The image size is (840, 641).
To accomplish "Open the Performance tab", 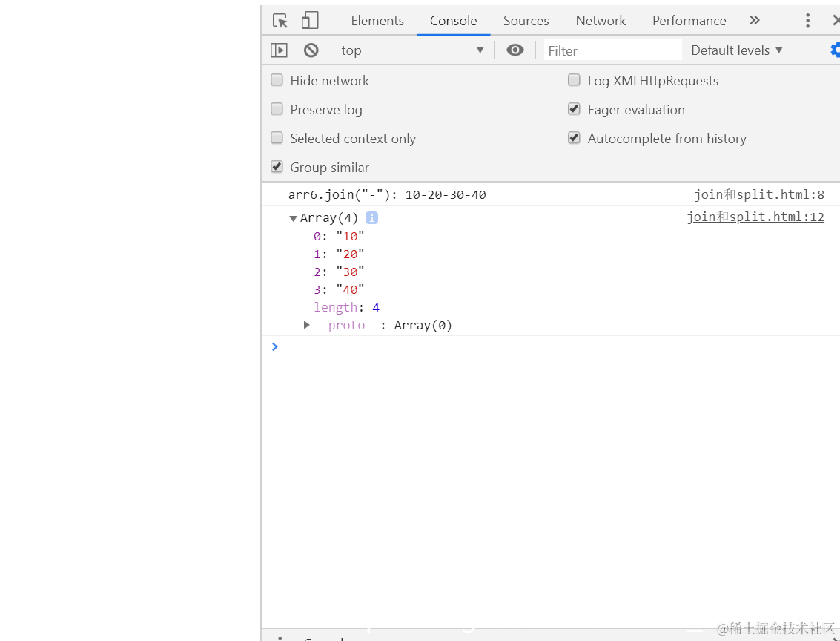I will pos(689,20).
